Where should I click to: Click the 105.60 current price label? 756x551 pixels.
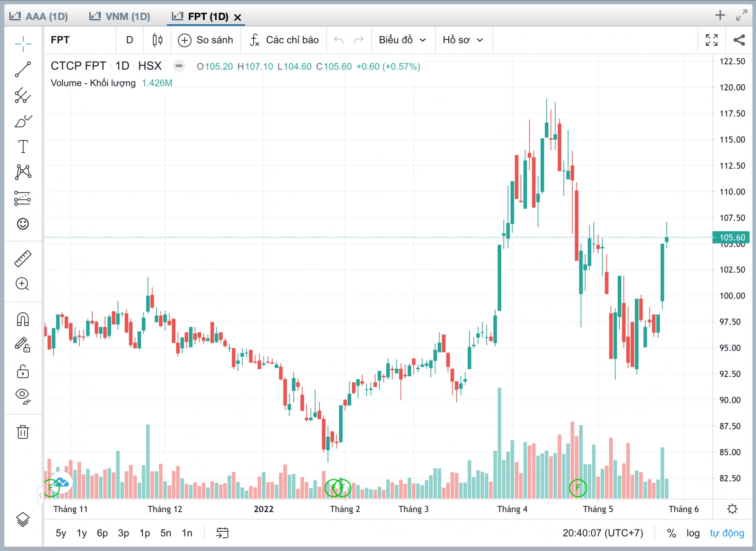point(732,237)
